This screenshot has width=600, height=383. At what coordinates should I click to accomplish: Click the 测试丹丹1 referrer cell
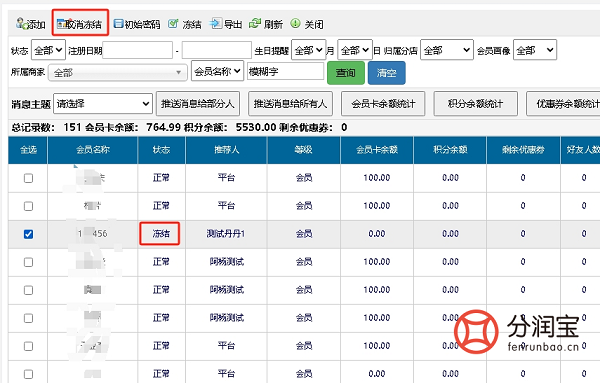click(x=226, y=233)
